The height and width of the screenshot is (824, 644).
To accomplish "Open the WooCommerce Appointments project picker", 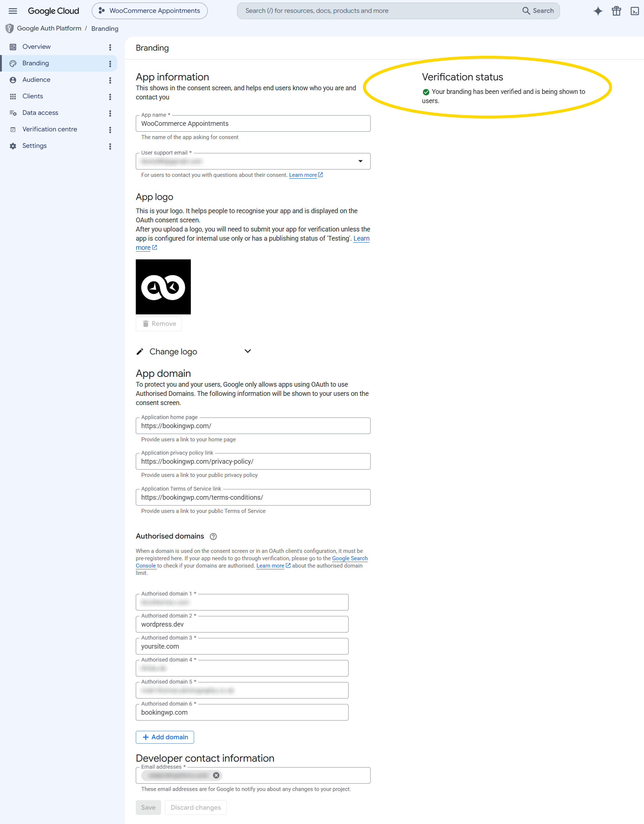I will pos(149,11).
